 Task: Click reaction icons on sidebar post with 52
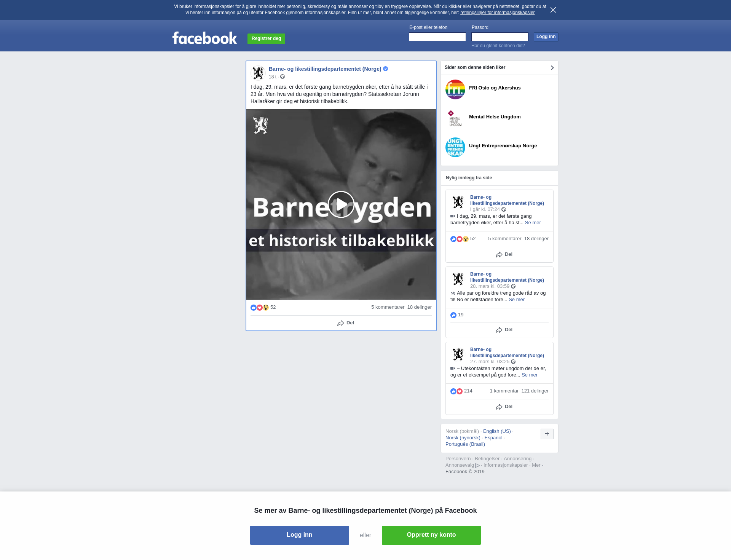(460, 239)
